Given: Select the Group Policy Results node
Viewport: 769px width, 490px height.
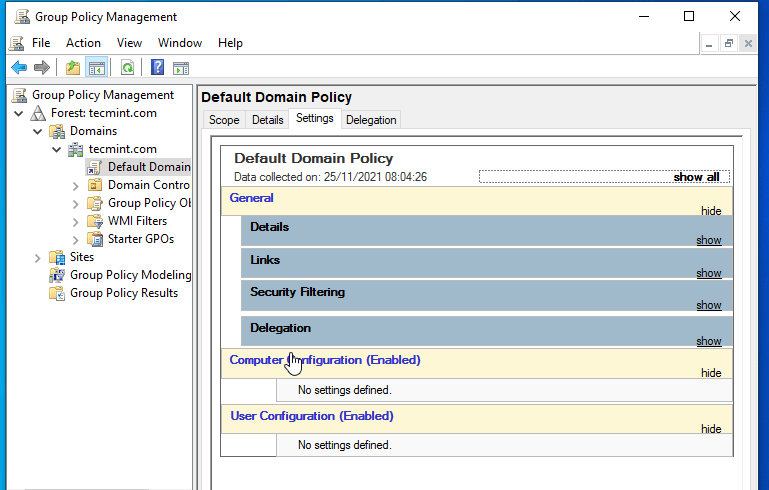Looking at the screenshot, I should click(x=123, y=293).
